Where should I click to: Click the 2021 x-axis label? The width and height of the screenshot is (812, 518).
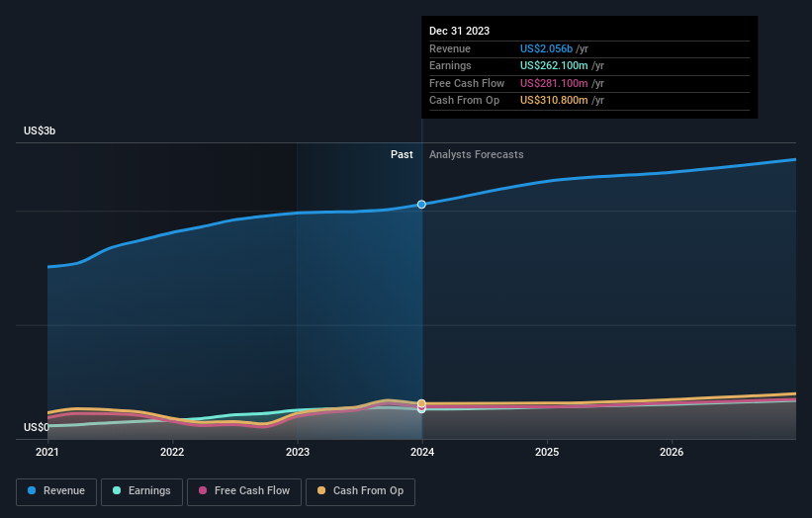point(47,452)
